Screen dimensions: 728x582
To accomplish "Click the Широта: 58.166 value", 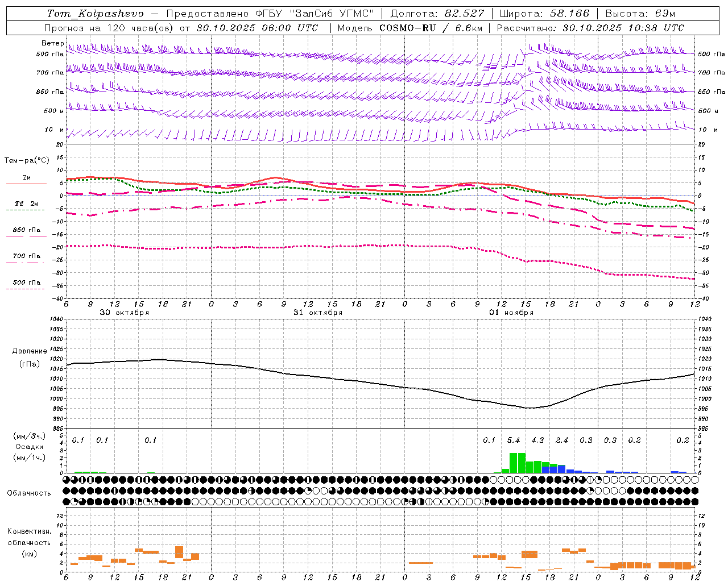I will click(x=545, y=14).
